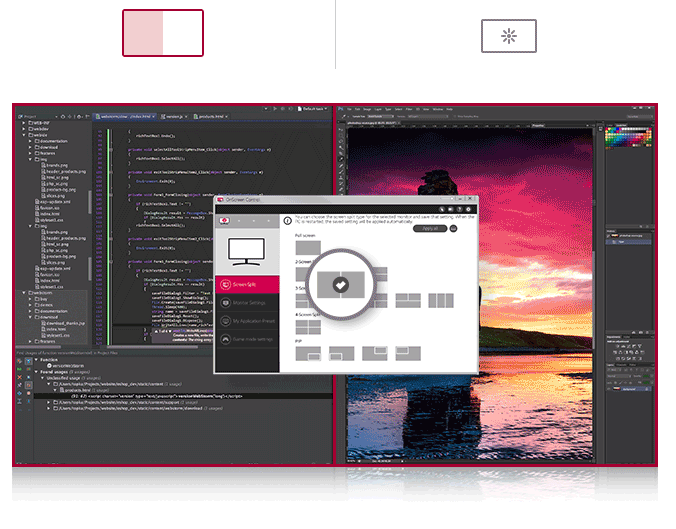The height and width of the screenshot is (529, 676).
Task: Open the Help menu in Photoshop
Action: point(450,109)
